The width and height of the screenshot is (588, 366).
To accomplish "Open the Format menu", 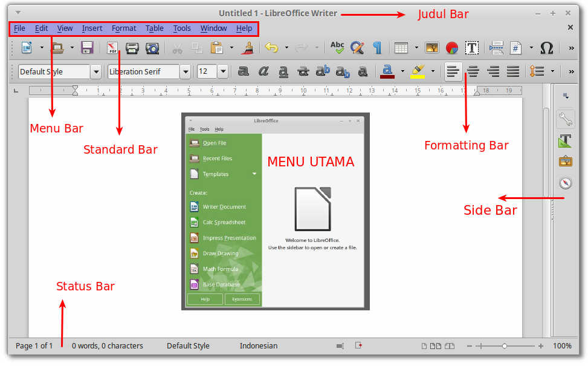I will pyautogui.click(x=124, y=28).
